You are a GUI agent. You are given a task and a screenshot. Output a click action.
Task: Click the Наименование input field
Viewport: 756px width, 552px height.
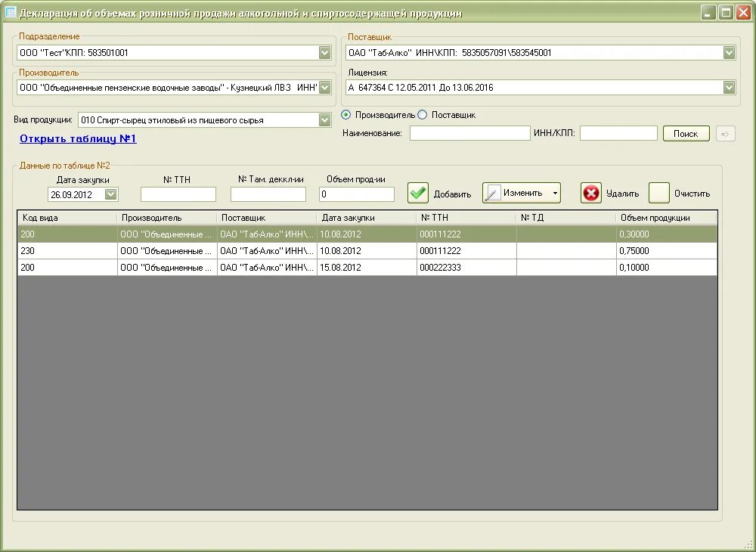(x=470, y=133)
